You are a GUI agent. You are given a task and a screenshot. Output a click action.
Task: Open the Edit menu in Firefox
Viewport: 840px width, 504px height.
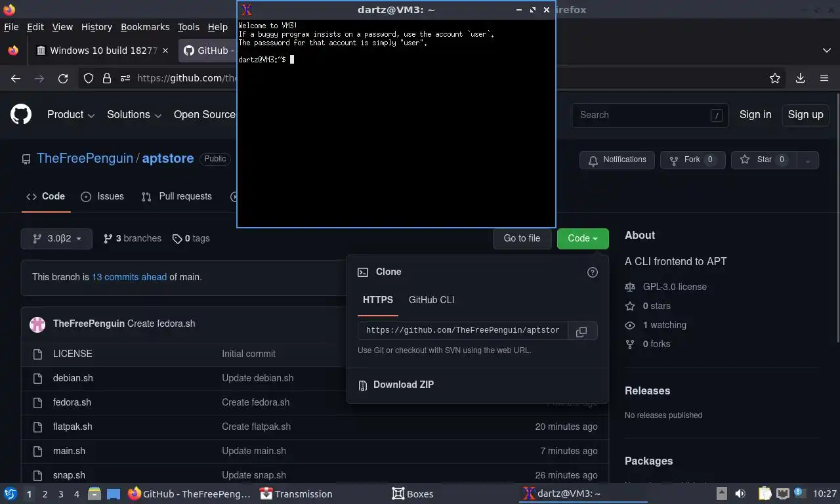[x=35, y=27]
